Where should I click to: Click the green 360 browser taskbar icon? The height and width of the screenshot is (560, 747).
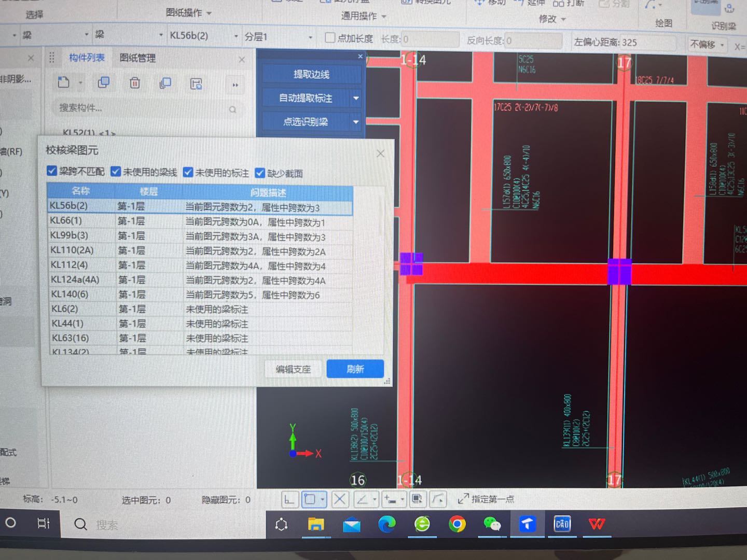pos(422,524)
